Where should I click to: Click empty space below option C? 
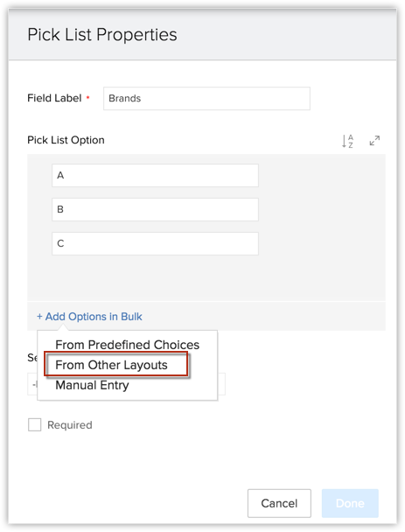click(206, 278)
